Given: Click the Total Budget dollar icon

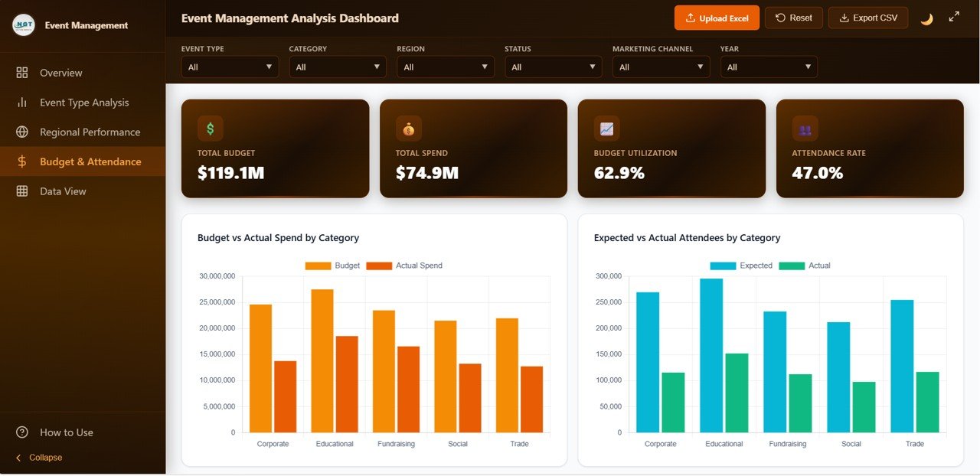Looking at the screenshot, I should [210, 128].
